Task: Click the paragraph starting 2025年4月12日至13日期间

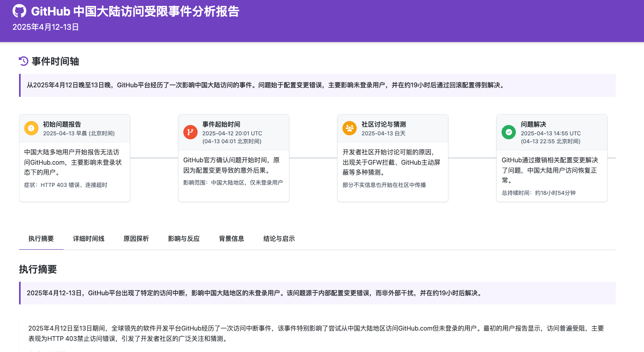Action: [x=316, y=333]
